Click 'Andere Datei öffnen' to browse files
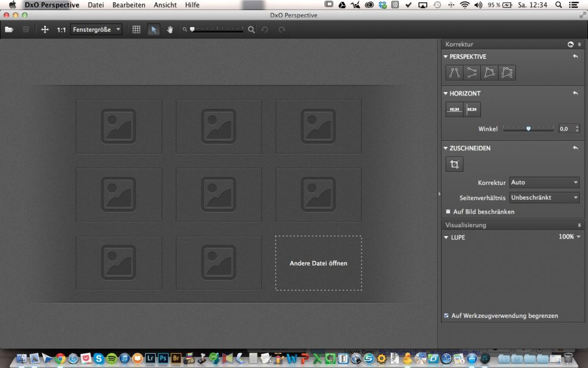 coord(318,263)
